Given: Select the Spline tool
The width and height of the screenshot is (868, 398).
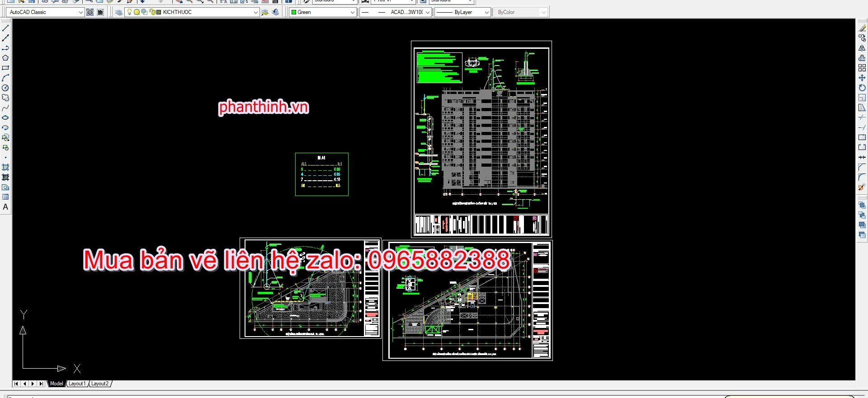Looking at the screenshot, I should coord(5,108).
